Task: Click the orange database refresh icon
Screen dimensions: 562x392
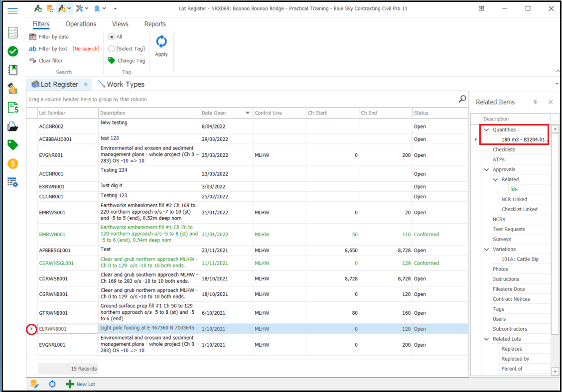Action: pos(50,8)
